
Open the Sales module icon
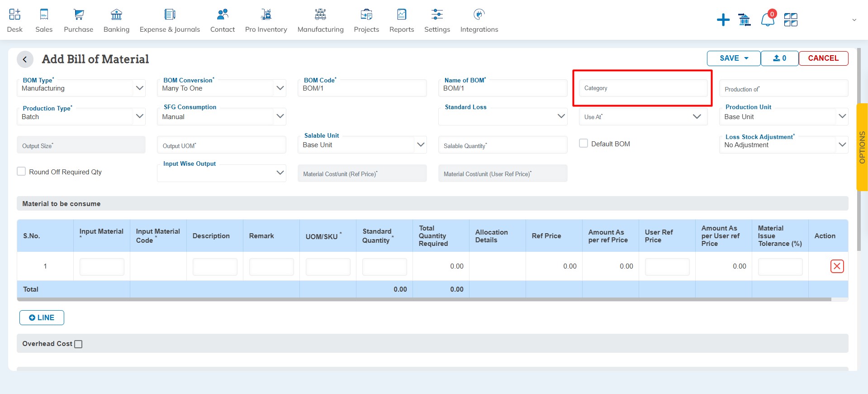pos(44,14)
